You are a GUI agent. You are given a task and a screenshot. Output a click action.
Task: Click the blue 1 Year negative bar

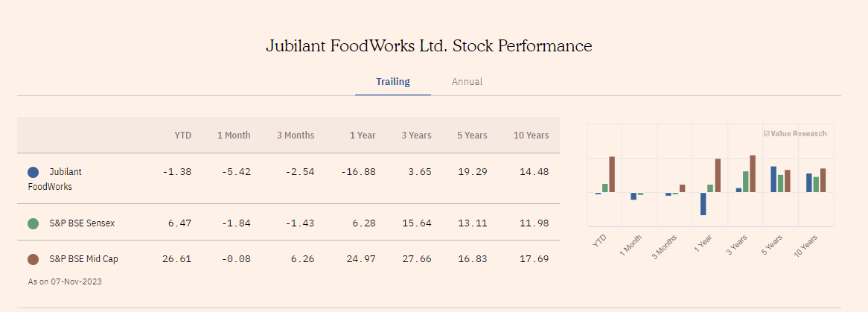pos(703,204)
